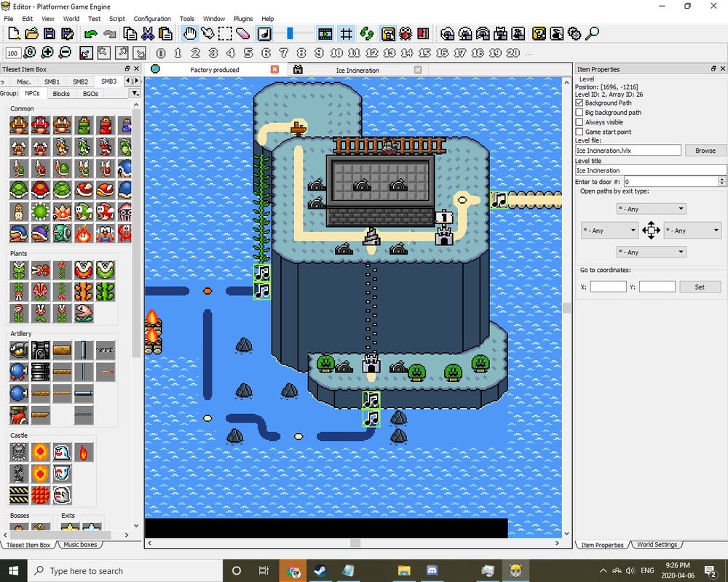Open the left exit type dropdown

click(x=609, y=230)
